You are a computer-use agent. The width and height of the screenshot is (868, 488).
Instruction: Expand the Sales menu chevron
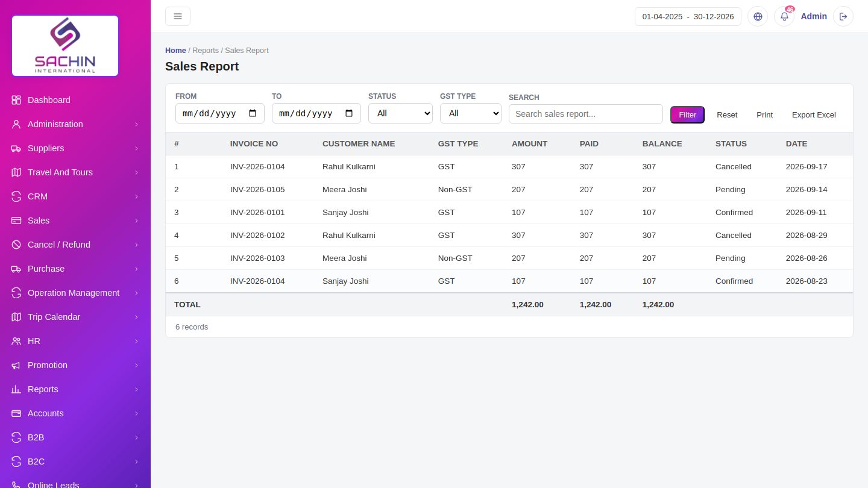point(136,221)
